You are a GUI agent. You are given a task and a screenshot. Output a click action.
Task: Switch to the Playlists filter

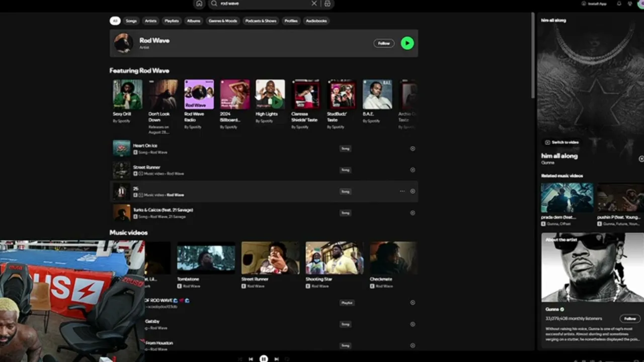click(x=172, y=21)
